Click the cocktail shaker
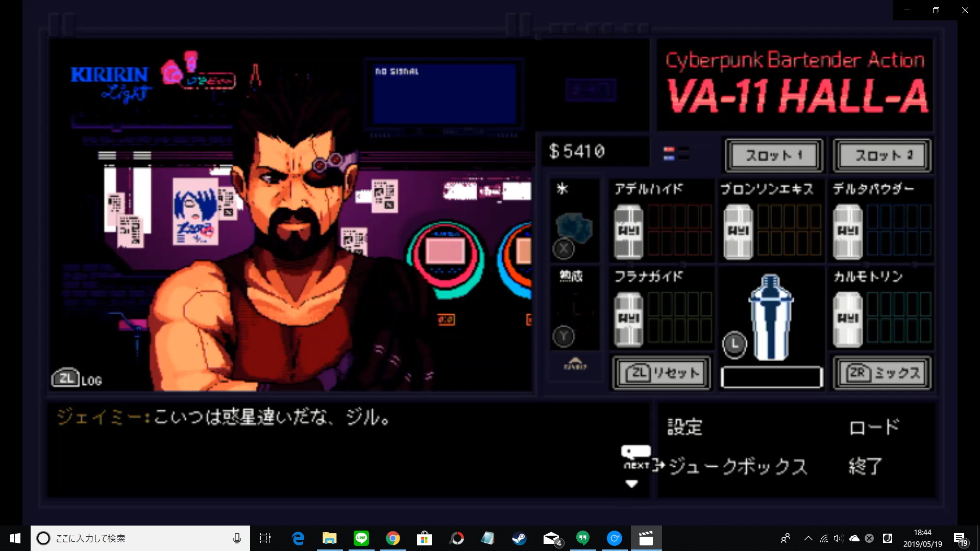Screen dimensions: 980x551 pos(771,317)
